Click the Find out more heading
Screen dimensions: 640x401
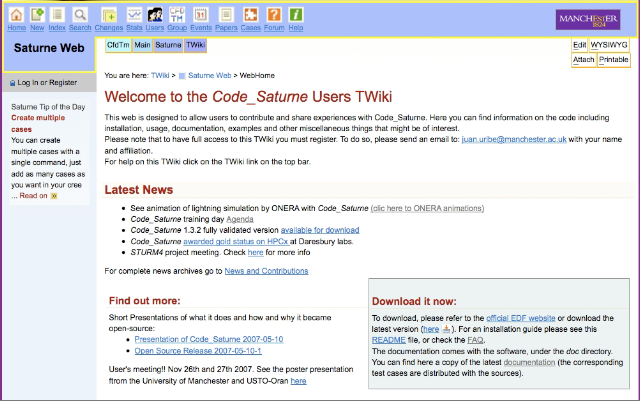(x=144, y=301)
